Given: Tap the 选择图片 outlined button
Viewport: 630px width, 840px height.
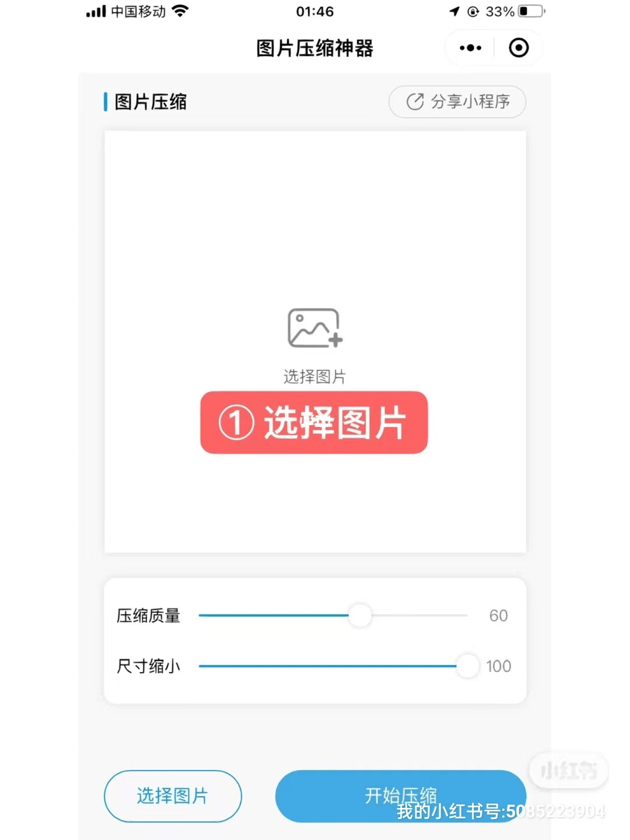Looking at the screenshot, I should coord(173,796).
